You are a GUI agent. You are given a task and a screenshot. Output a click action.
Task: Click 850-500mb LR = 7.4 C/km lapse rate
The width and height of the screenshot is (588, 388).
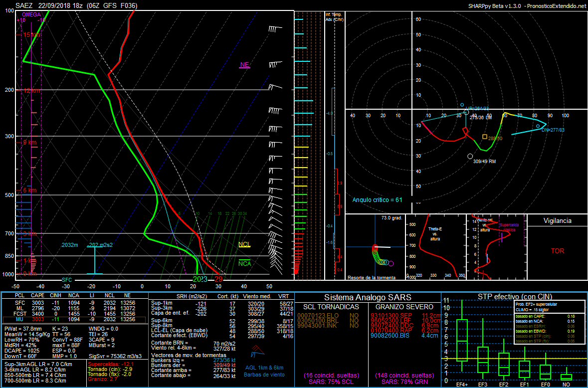[x=35, y=375]
